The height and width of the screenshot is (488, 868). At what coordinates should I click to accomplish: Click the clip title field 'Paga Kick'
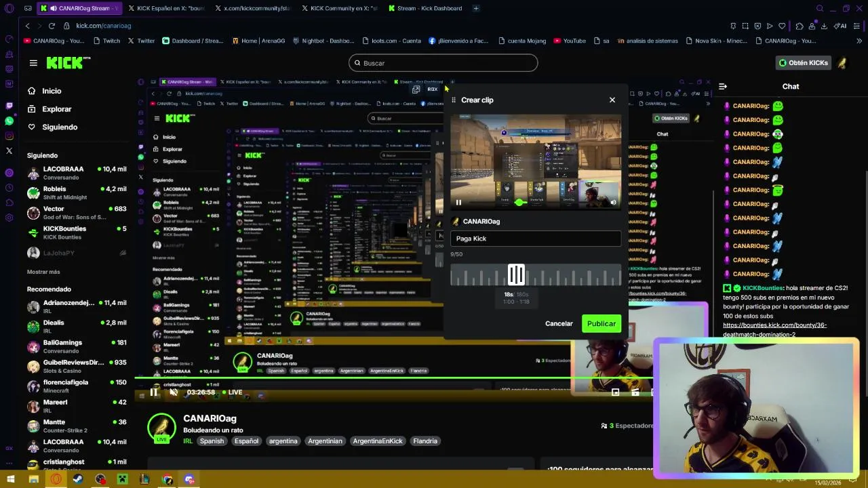pos(536,239)
